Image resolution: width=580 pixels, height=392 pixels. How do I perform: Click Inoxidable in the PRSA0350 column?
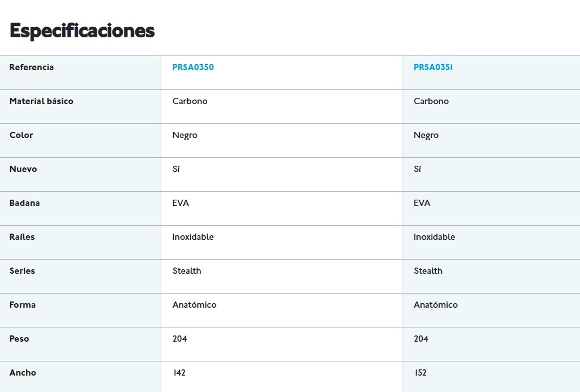(193, 237)
